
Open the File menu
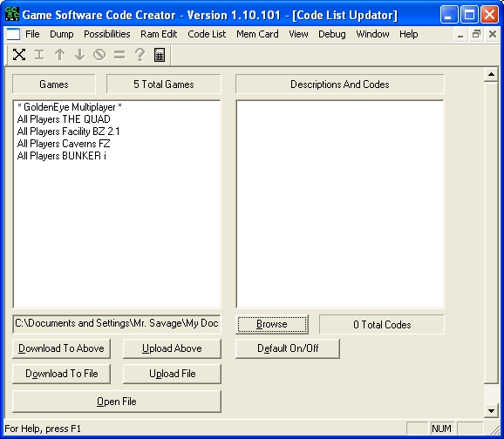pyautogui.click(x=32, y=34)
